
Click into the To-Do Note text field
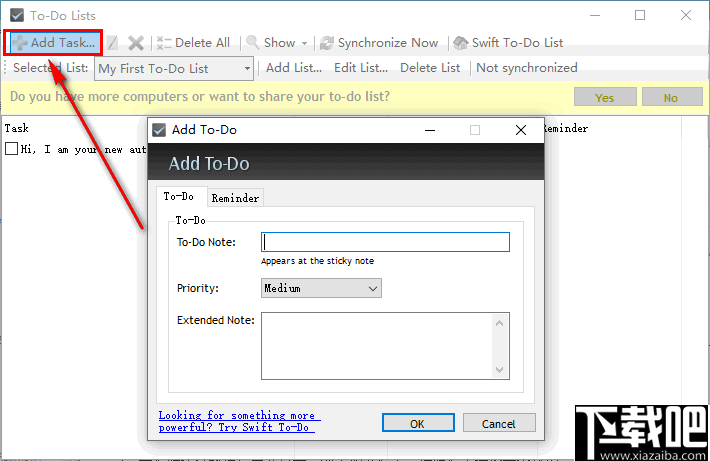(x=385, y=242)
